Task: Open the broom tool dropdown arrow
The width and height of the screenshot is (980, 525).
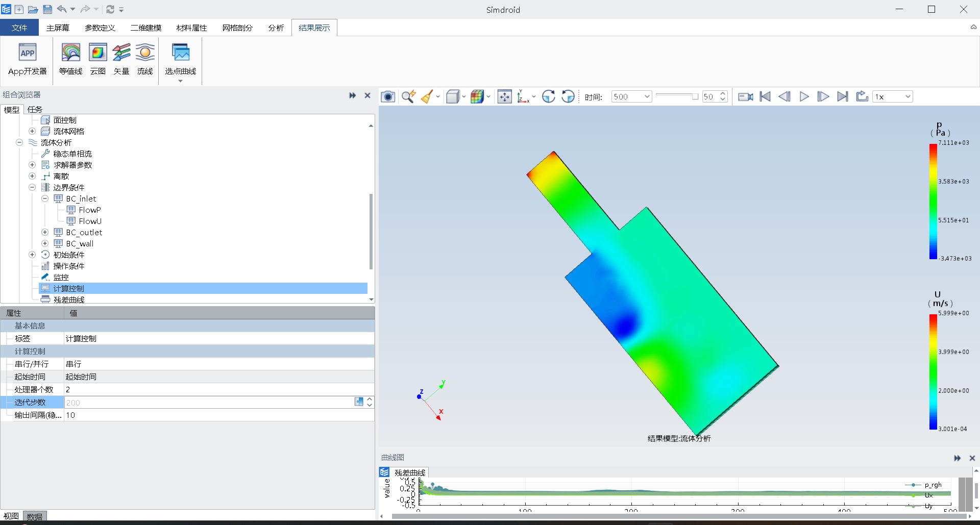Action: point(438,96)
